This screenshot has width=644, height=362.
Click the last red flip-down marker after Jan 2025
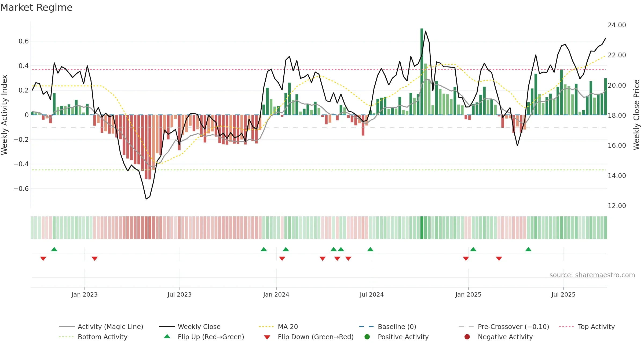pyautogui.click(x=499, y=258)
